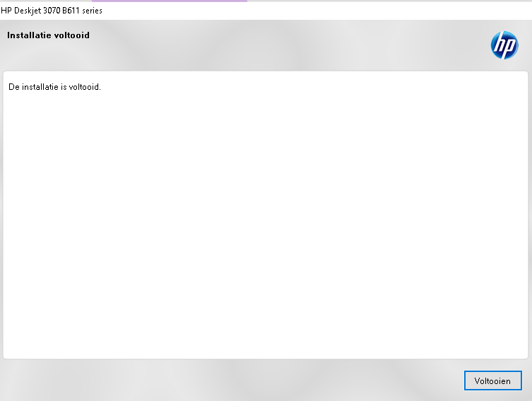The width and height of the screenshot is (532, 401).
Task: Click the gray footer left of Voltooien
Action: point(233,380)
